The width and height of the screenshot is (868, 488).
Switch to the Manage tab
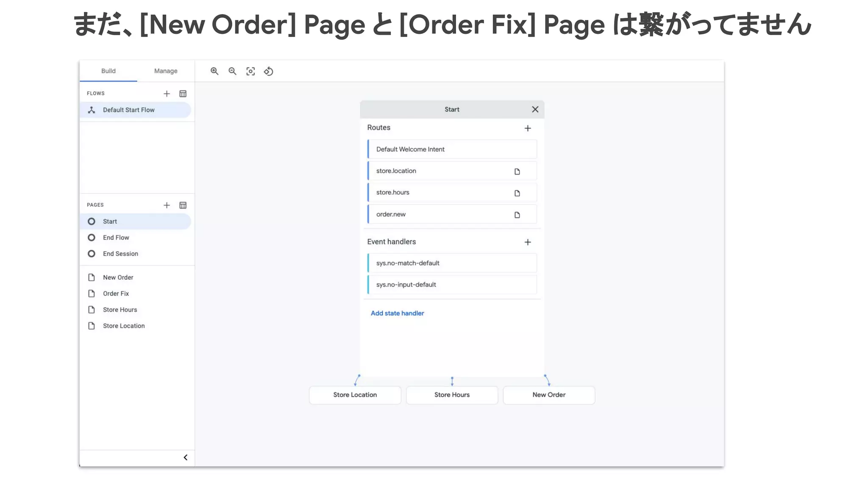[x=166, y=71]
